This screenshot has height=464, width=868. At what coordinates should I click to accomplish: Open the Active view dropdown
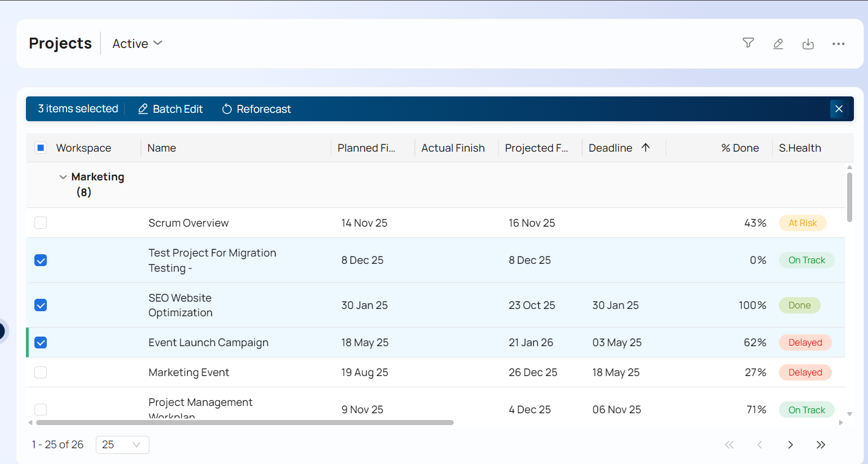point(137,43)
